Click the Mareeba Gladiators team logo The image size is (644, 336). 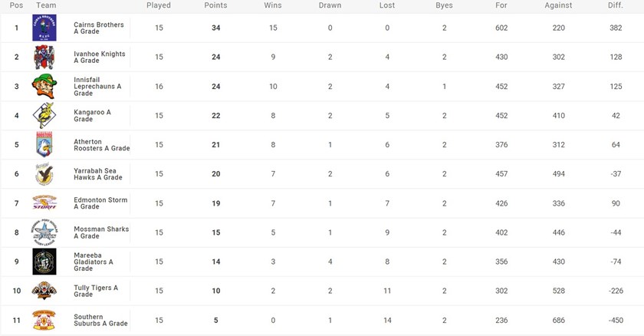(x=44, y=262)
